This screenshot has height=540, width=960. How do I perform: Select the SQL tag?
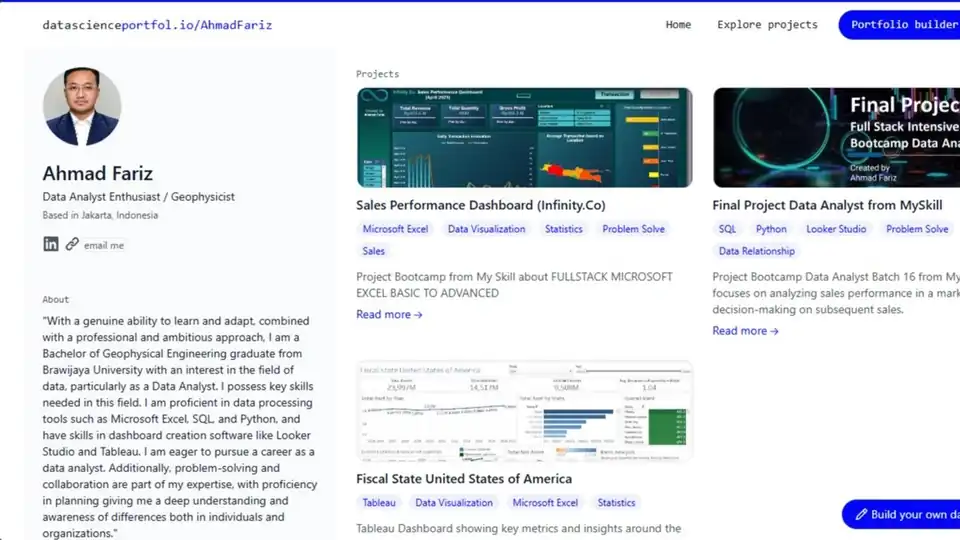(x=727, y=229)
